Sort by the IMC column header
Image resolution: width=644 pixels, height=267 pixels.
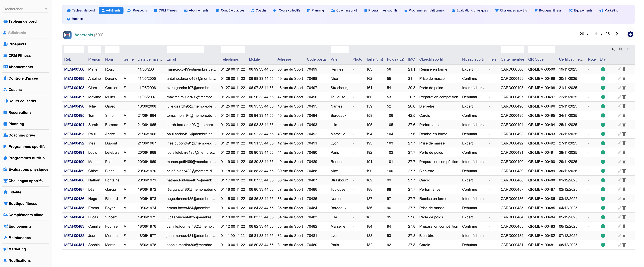[411, 59]
